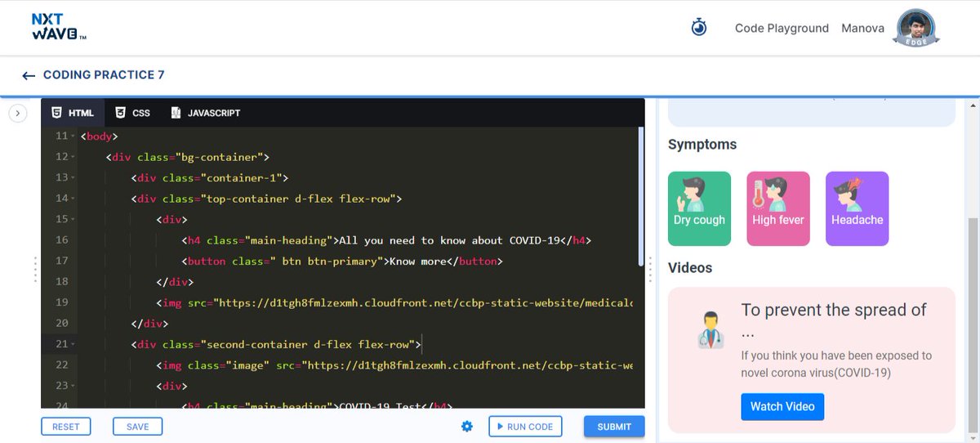Click the Videos heading
Screen dimensions: 980x443
(690, 268)
